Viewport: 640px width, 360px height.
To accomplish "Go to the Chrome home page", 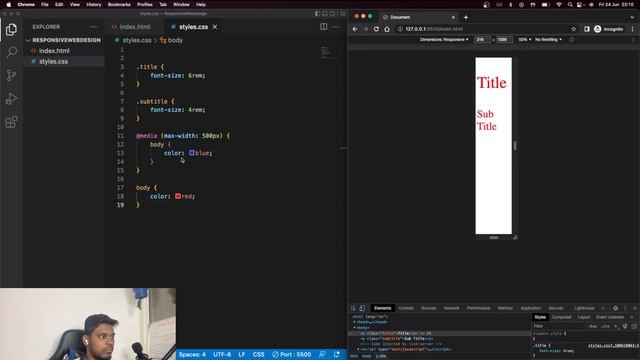I will pyautogui.click(x=387, y=29).
